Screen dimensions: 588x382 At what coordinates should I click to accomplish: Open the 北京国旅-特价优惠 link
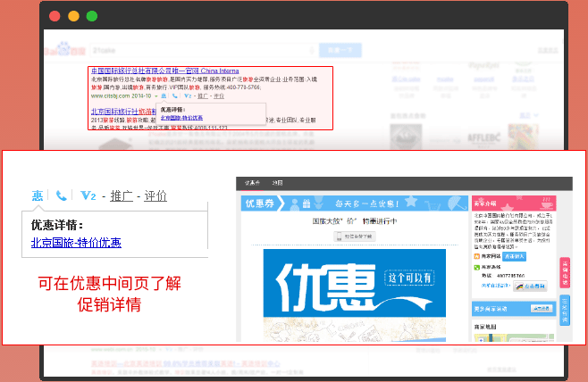76,242
